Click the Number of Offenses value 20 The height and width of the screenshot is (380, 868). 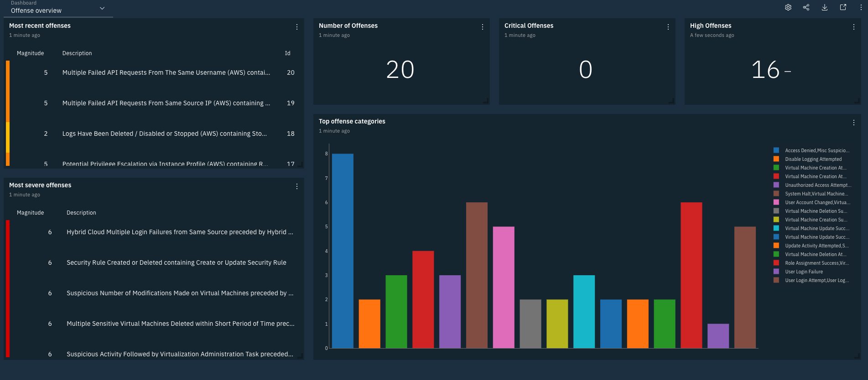click(x=400, y=70)
